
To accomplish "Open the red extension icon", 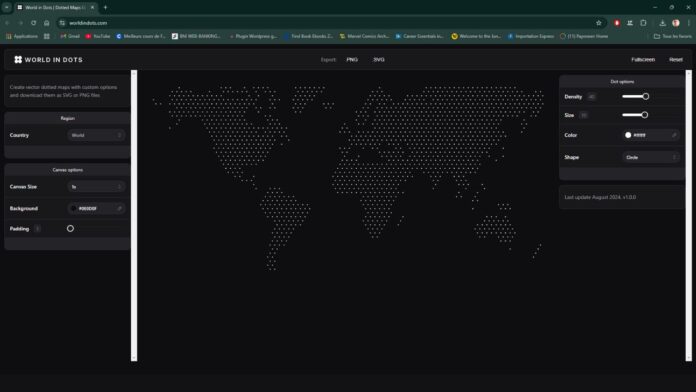I will (617, 23).
